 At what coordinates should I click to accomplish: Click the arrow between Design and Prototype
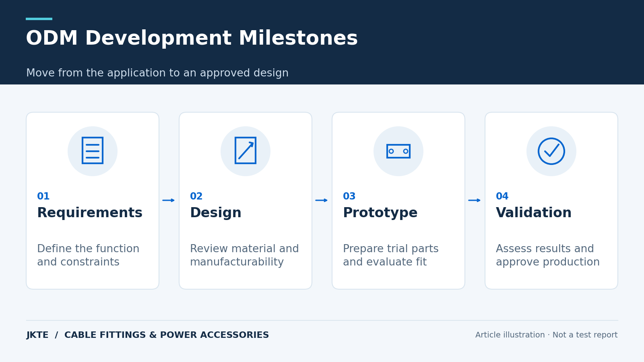tap(322, 200)
